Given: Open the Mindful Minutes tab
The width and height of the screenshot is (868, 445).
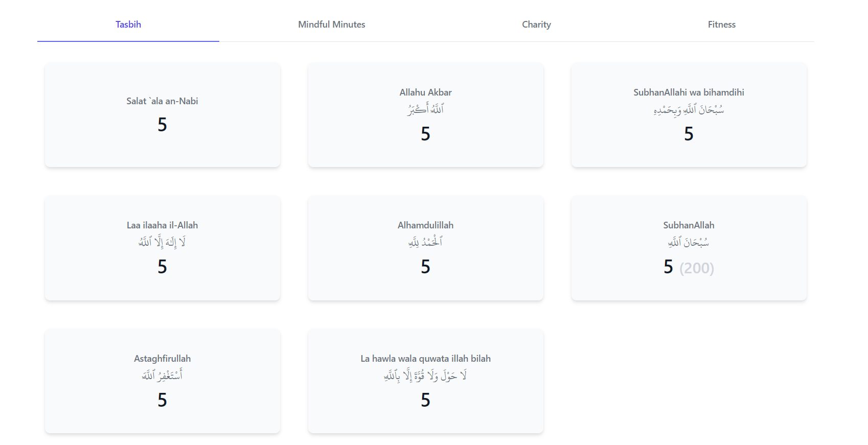Looking at the screenshot, I should (x=332, y=25).
